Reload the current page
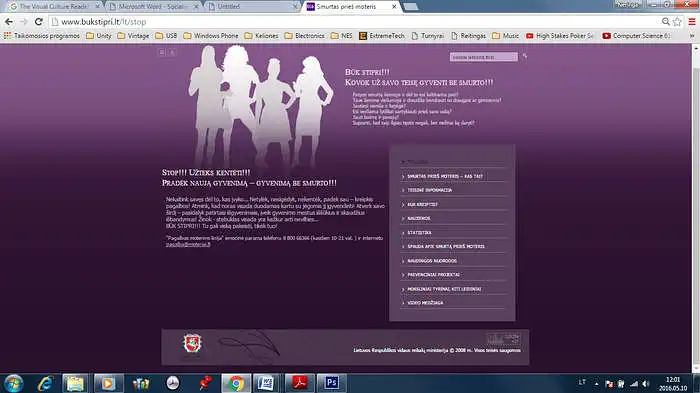Image resolution: width=700 pixels, height=393 pixels. pyautogui.click(x=38, y=21)
